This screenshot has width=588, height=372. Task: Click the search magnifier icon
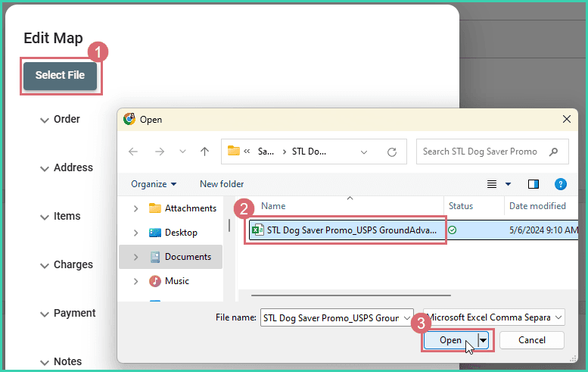click(553, 152)
